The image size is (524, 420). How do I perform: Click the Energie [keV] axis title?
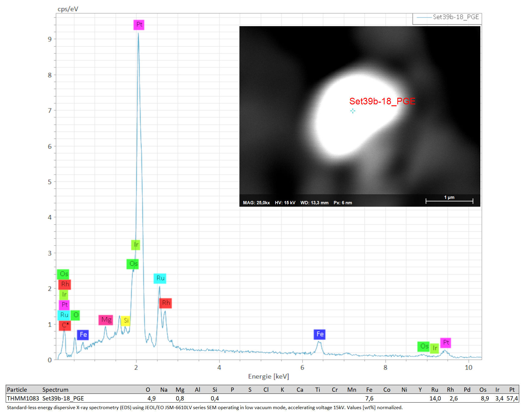click(x=268, y=377)
